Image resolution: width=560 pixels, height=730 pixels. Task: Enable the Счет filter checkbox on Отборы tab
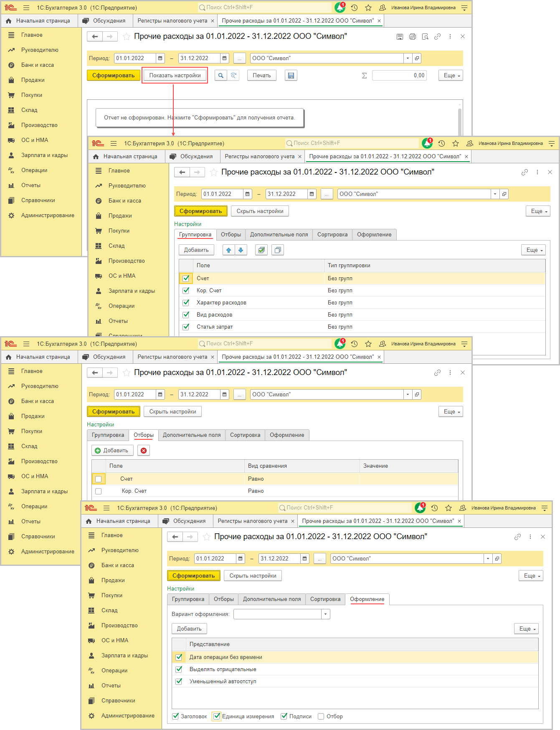tap(99, 479)
